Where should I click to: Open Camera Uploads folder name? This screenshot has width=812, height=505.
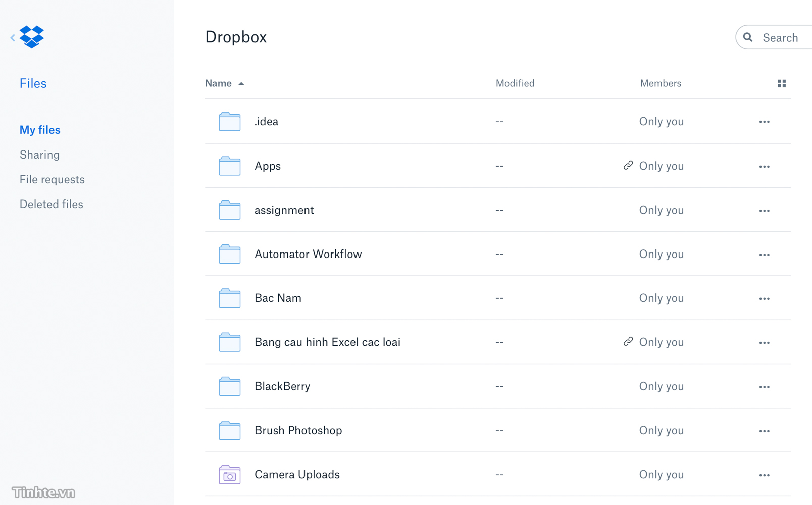(x=297, y=475)
